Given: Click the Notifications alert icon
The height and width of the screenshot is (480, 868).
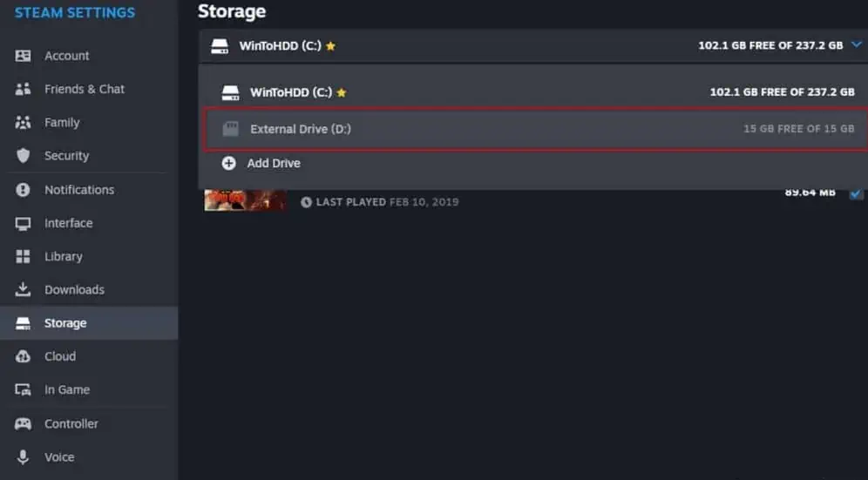Looking at the screenshot, I should click(24, 190).
